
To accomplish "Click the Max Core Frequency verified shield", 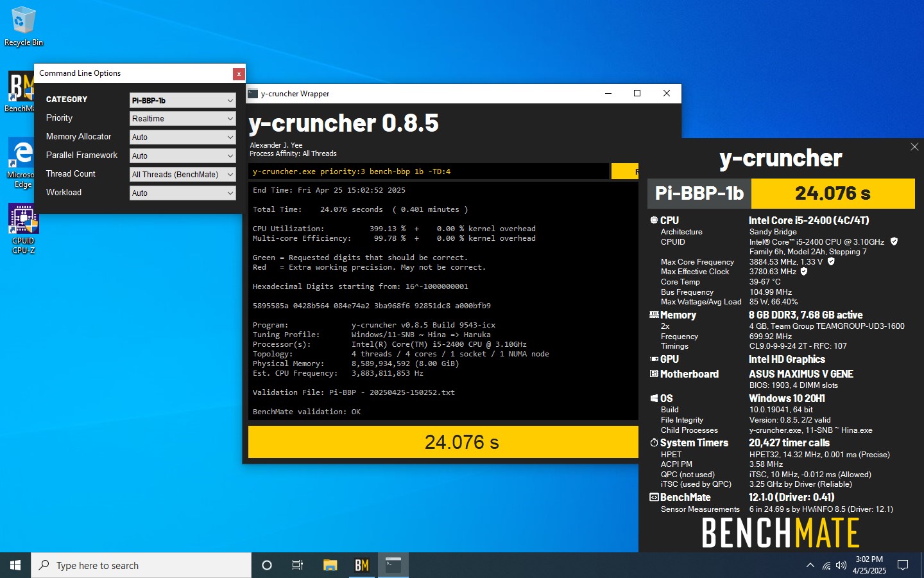I will point(831,261).
